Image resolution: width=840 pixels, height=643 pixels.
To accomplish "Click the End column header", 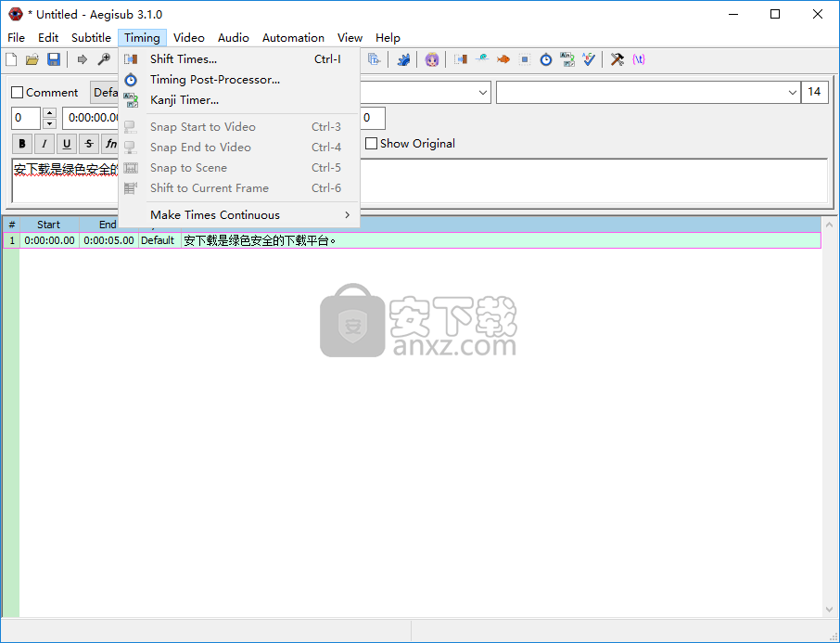I will [x=108, y=225].
